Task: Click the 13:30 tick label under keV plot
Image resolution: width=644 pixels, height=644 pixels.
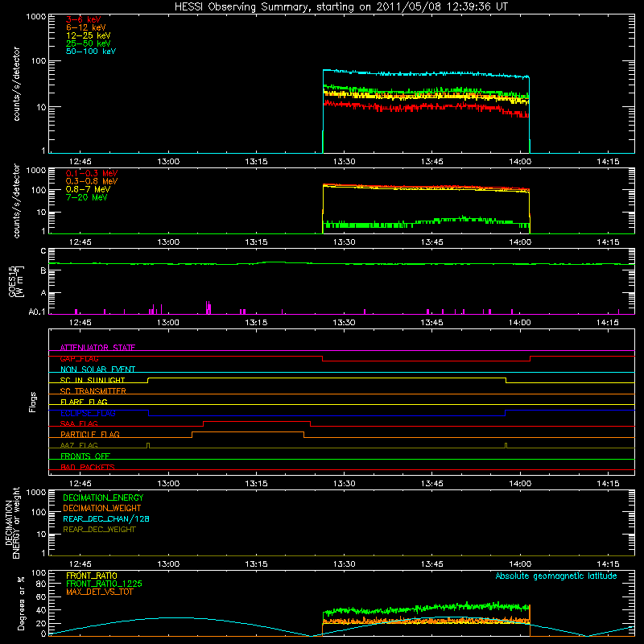Action: click(x=344, y=162)
